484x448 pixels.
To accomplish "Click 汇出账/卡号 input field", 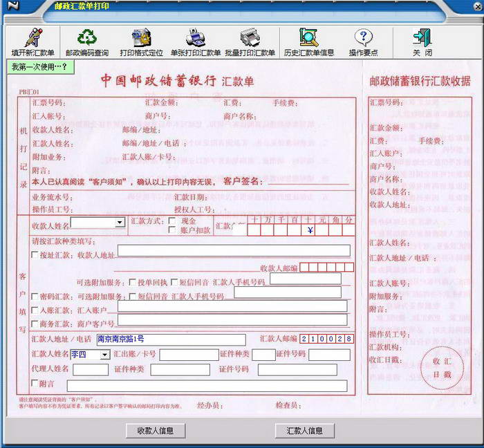I will 189,355.
